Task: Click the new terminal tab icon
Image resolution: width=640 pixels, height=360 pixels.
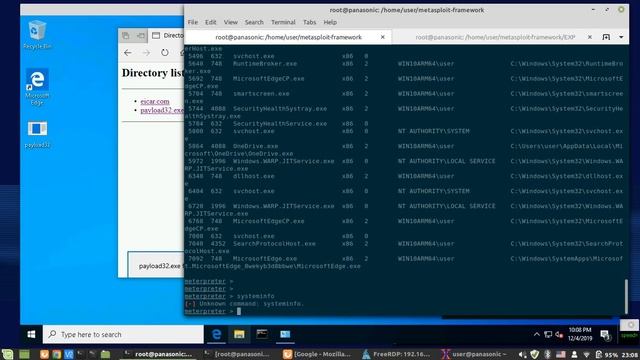Action: 606,37
